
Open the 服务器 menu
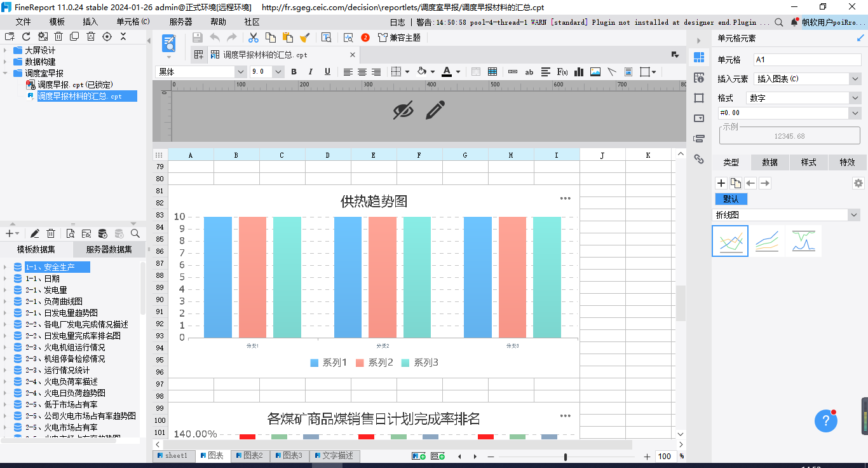[x=180, y=22]
